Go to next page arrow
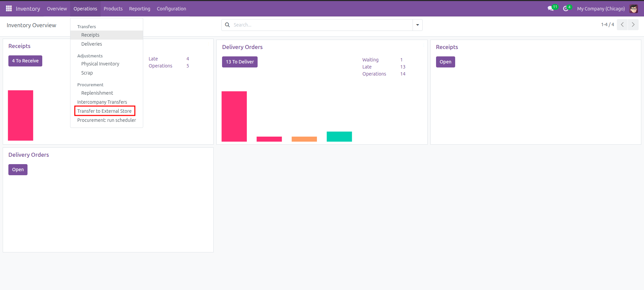The width and height of the screenshot is (644, 290). tap(633, 25)
